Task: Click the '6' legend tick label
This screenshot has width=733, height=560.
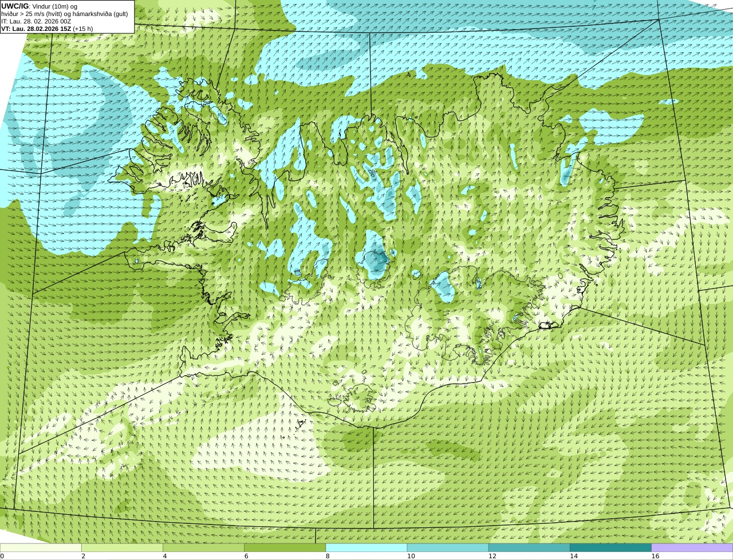Action: [x=246, y=556]
